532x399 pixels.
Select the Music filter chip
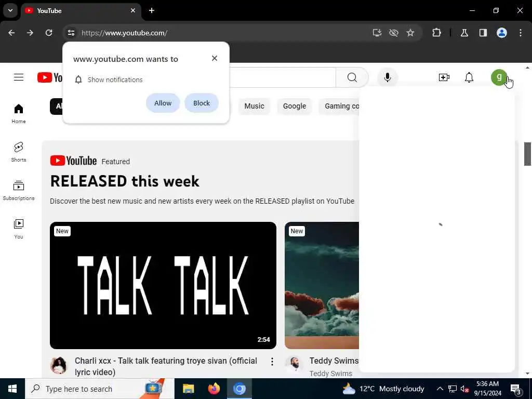pos(254,106)
